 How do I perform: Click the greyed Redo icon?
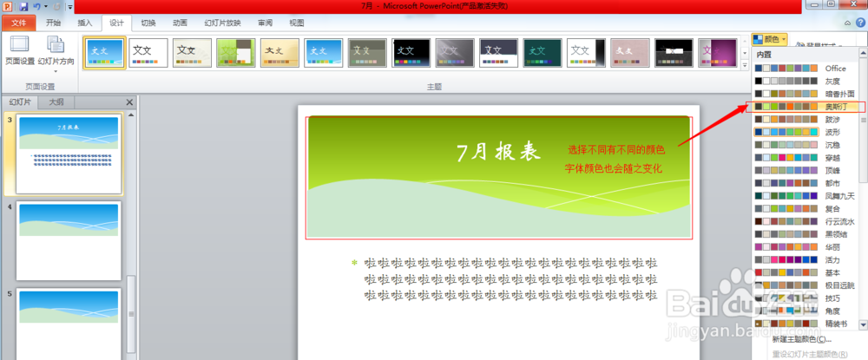pyautogui.click(x=56, y=7)
